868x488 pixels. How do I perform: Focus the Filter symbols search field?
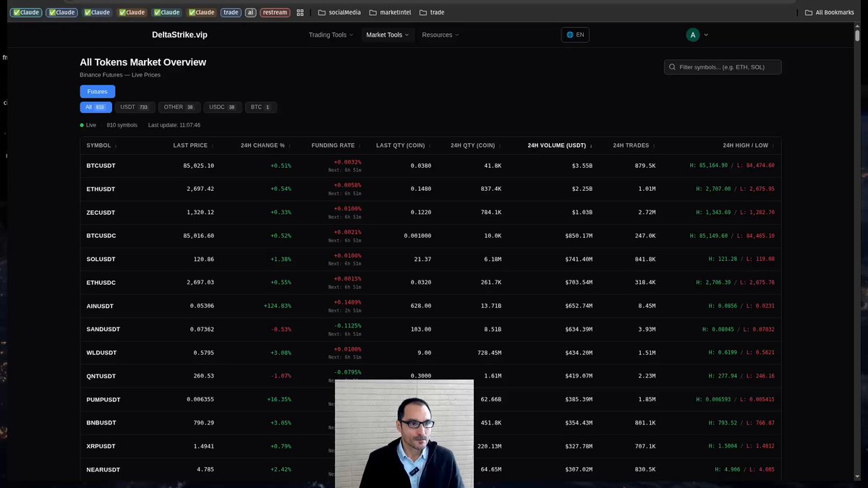723,67
